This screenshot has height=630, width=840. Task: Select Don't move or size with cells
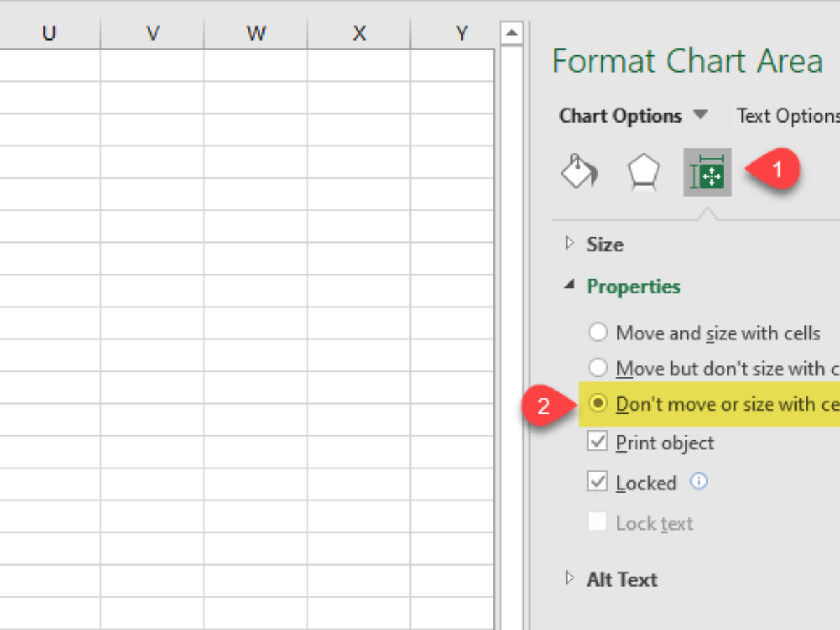pos(598,404)
